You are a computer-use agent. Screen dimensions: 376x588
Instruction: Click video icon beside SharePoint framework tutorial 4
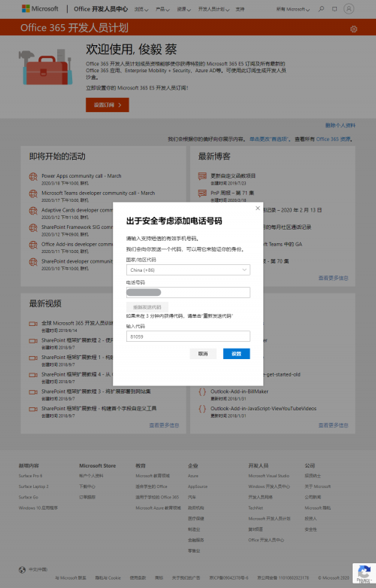click(33, 375)
